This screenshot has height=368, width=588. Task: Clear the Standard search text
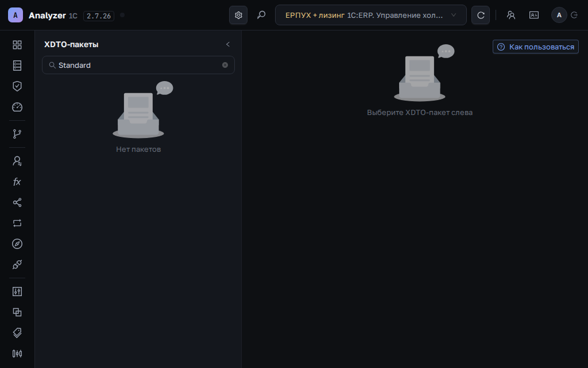[225, 65]
